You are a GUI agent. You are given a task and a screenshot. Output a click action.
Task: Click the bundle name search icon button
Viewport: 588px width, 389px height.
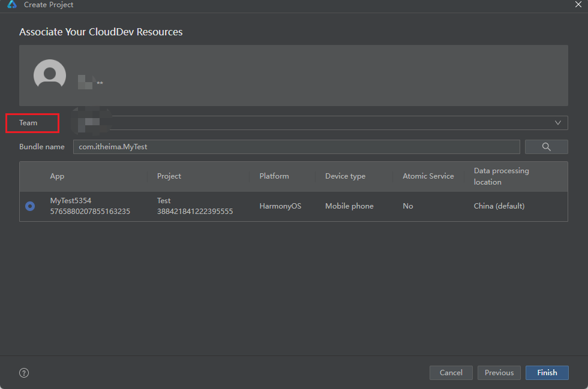[547, 147]
